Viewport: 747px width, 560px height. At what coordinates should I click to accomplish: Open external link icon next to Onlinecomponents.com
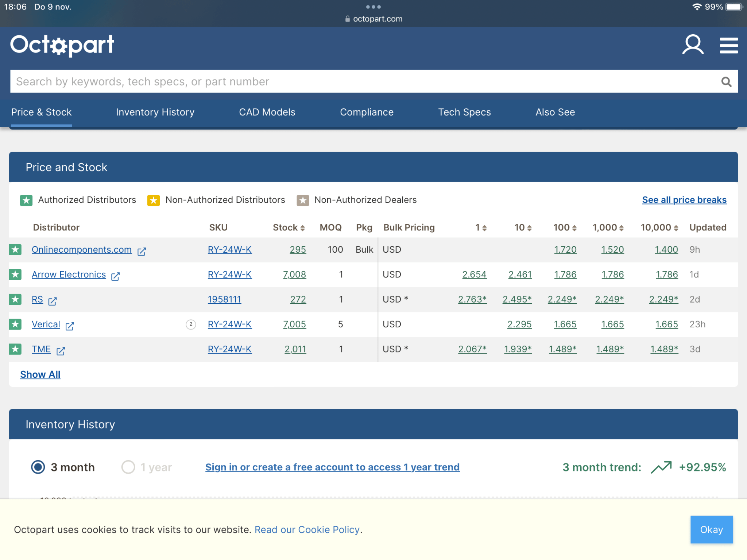click(142, 251)
